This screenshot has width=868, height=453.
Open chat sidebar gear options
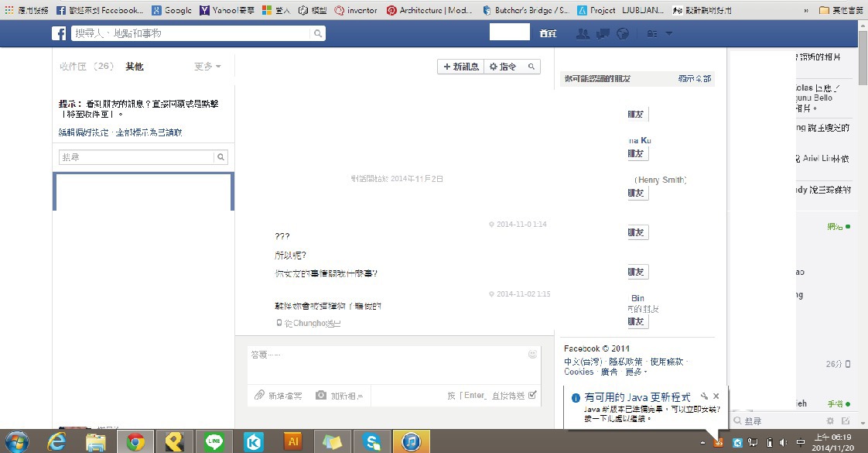[830, 421]
